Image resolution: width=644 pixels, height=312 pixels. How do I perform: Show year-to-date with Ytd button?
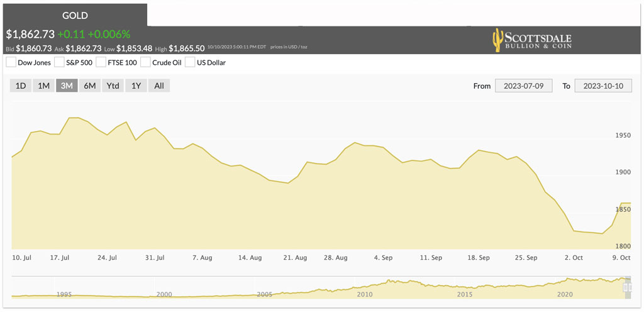click(113, 86)
